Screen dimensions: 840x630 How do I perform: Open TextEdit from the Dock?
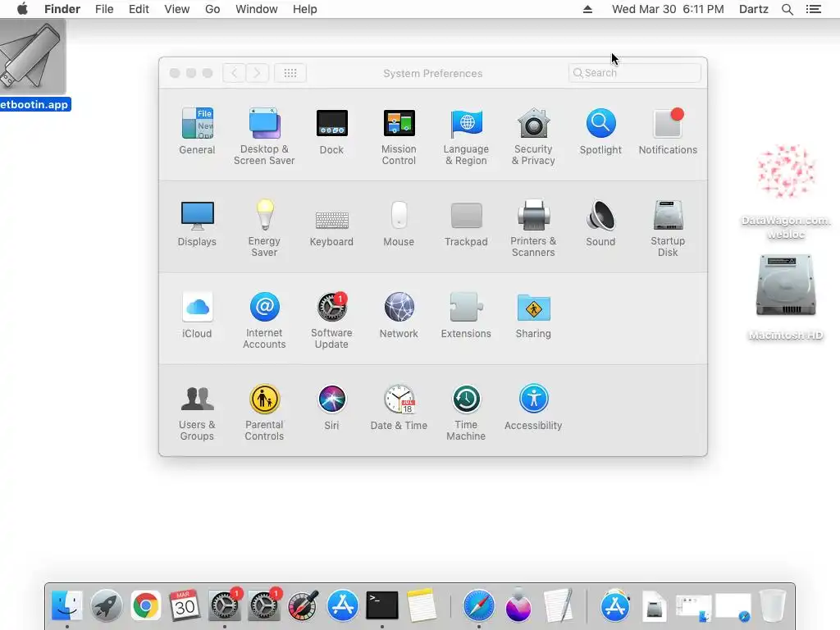(558, 606)
